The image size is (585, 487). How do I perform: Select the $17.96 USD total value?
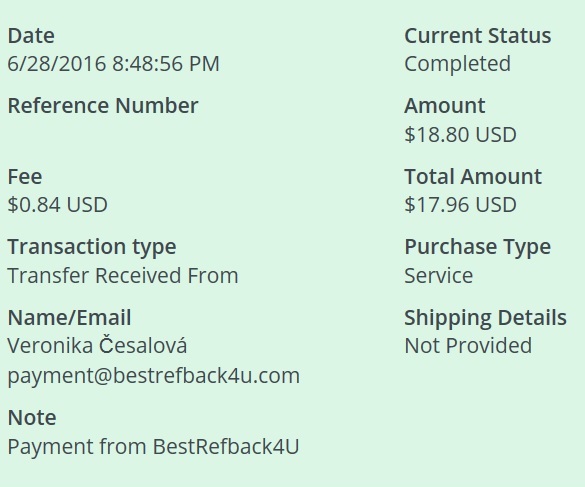[460, 205]
